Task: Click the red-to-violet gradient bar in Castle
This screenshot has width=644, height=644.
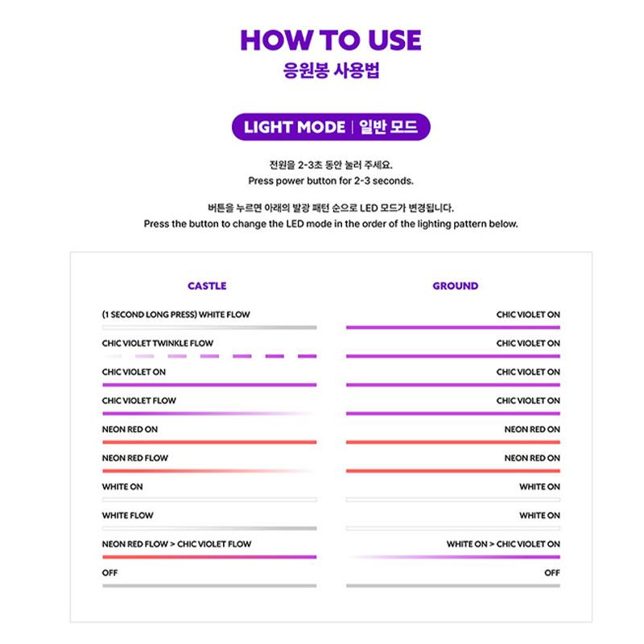Action: click(209, 556)
